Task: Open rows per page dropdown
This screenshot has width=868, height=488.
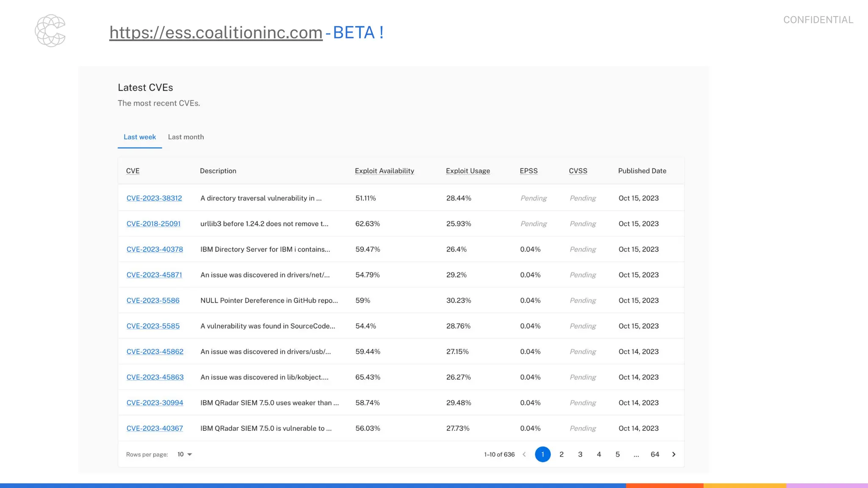Action: click(x=184, y=454)
